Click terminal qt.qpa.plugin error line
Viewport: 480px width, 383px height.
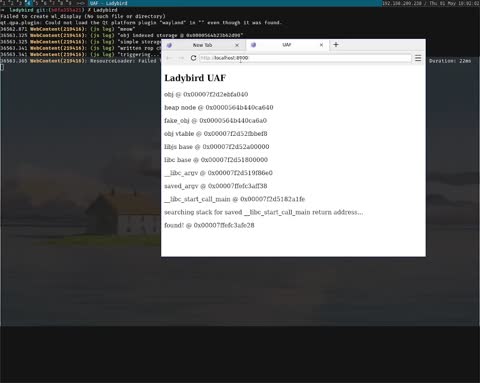(141, 23)
